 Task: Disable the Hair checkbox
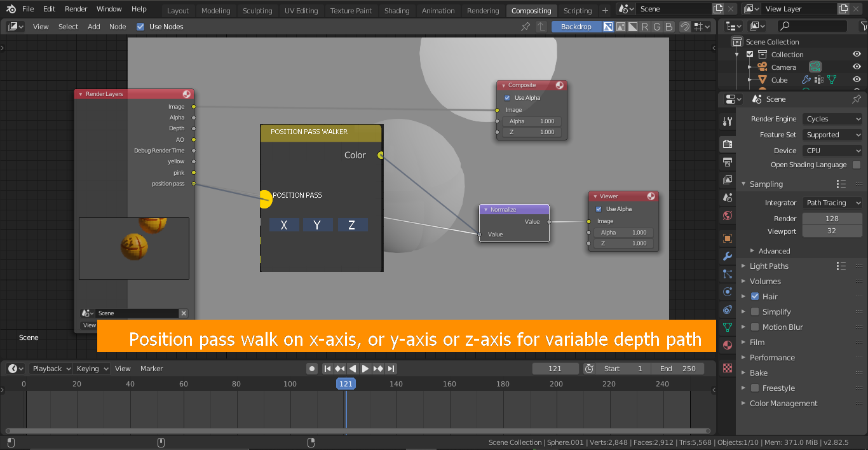(755, 296)
